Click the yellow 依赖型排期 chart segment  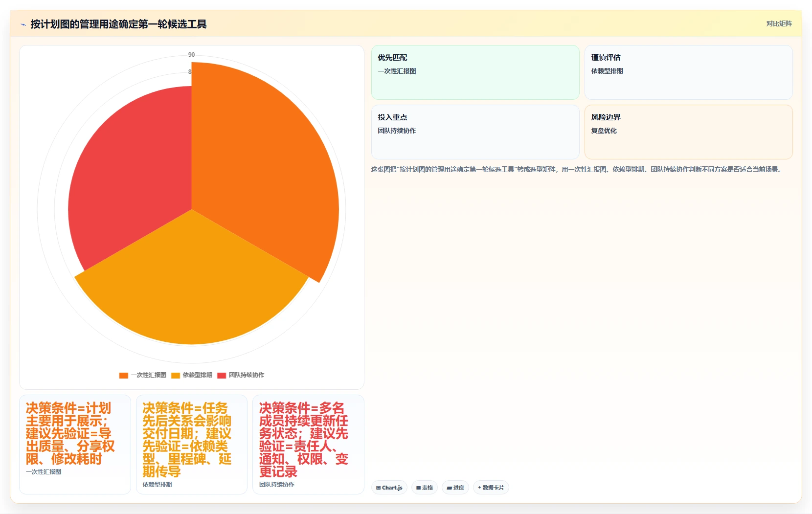click(192, 284)
